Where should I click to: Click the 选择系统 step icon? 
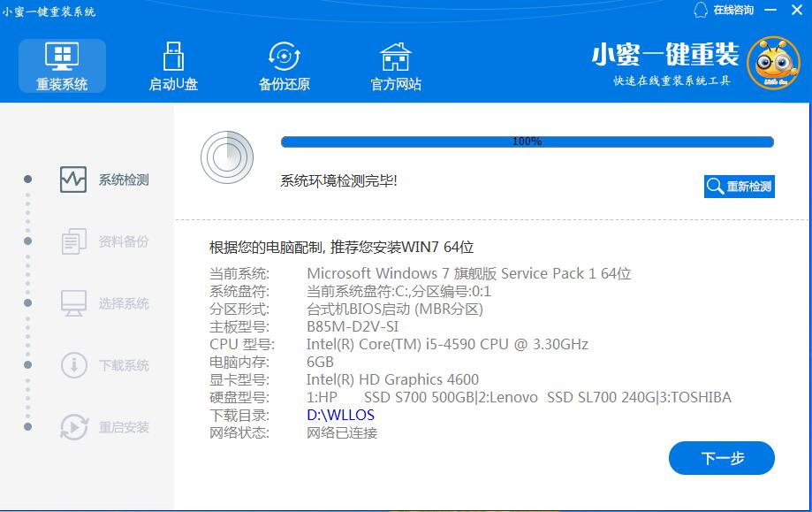click(x=75, y=302)
